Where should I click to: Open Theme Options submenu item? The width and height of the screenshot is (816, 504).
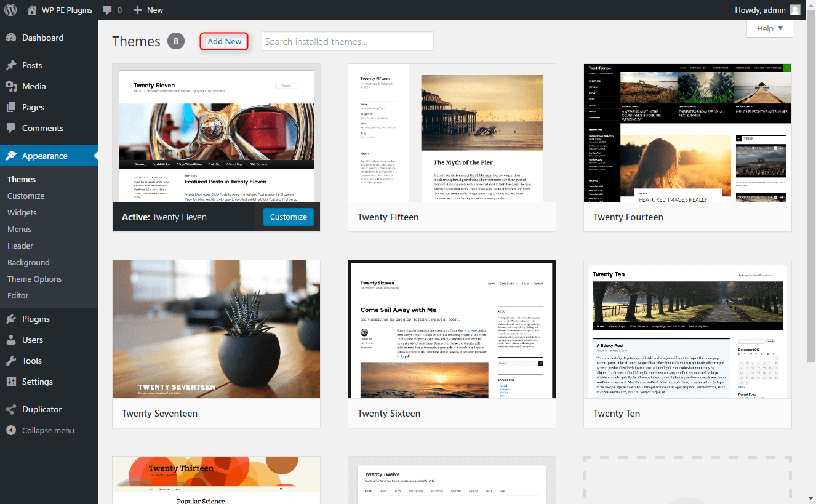[34, 279]
